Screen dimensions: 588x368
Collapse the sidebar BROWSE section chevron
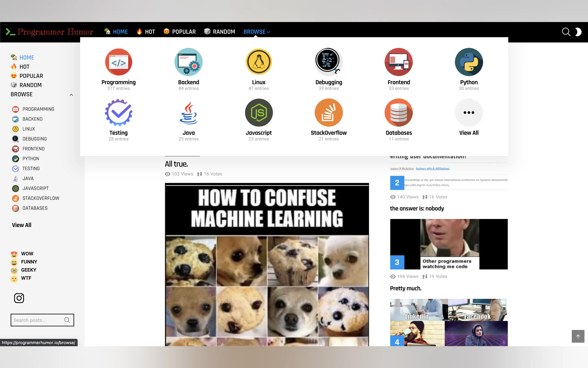(x=71, y=95)
